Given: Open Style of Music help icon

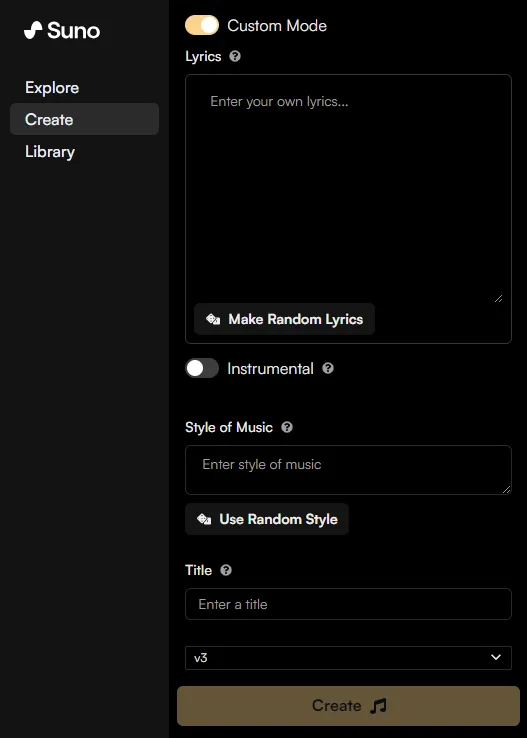Looking at the screenshot, I should pyautogui.click(x=287, y=427).
